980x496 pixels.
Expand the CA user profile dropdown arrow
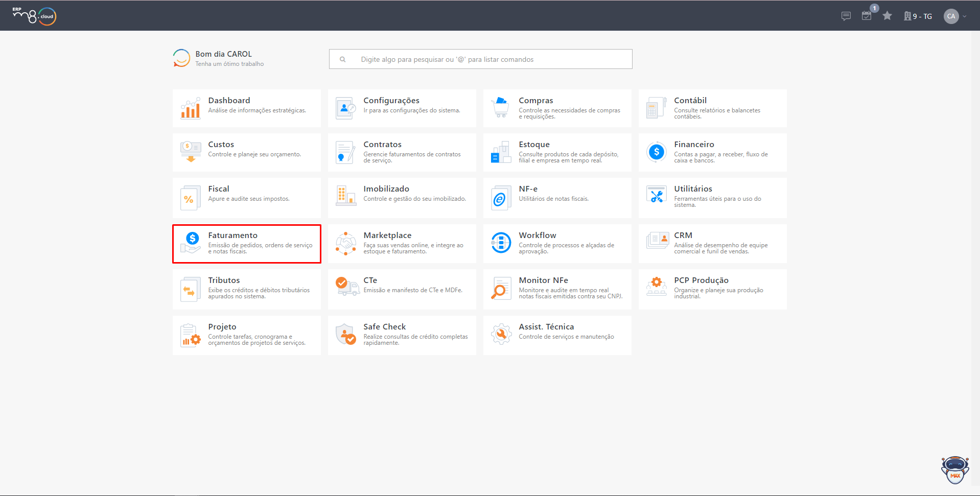point(965,16)
